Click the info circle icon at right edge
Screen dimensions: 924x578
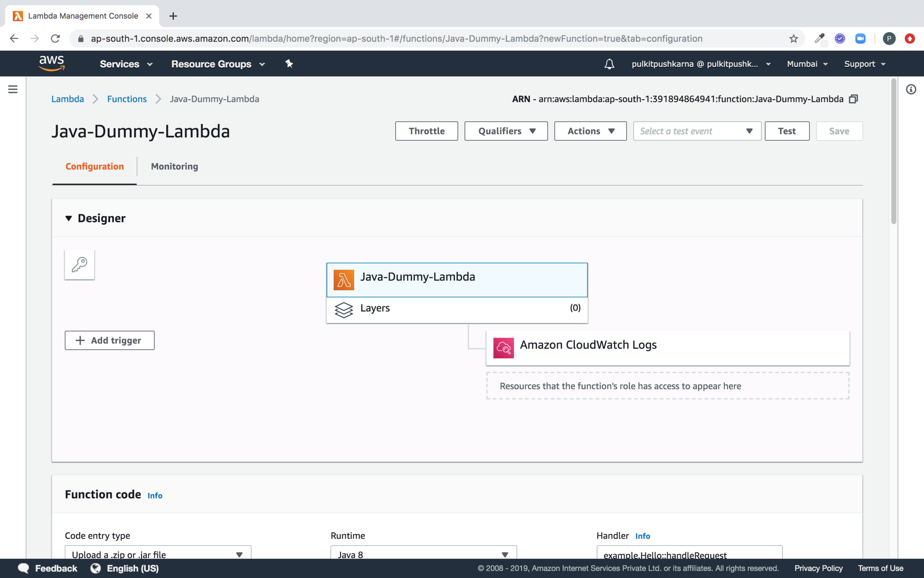(x=911, y=89)
